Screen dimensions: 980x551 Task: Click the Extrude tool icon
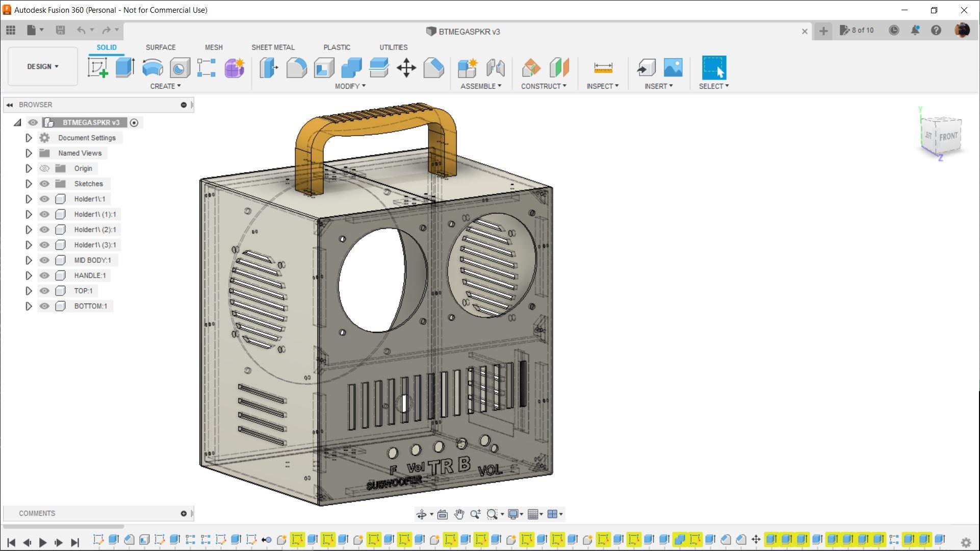tap(125, 68)
